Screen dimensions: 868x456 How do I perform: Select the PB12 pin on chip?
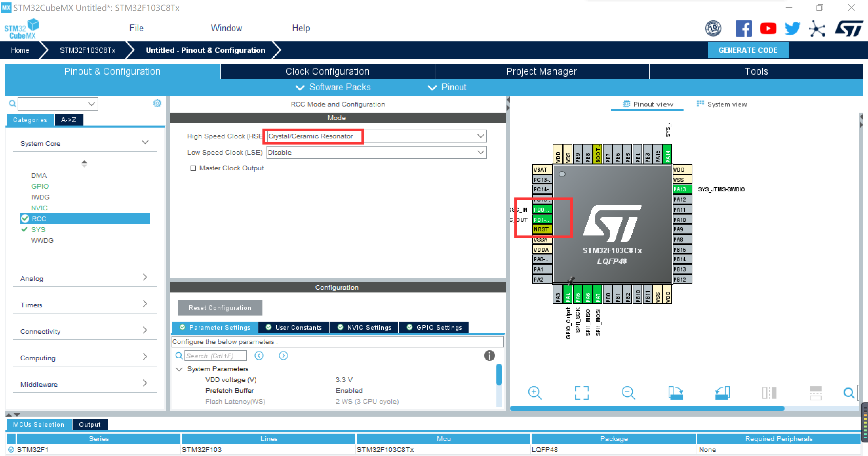pos(682,280)
